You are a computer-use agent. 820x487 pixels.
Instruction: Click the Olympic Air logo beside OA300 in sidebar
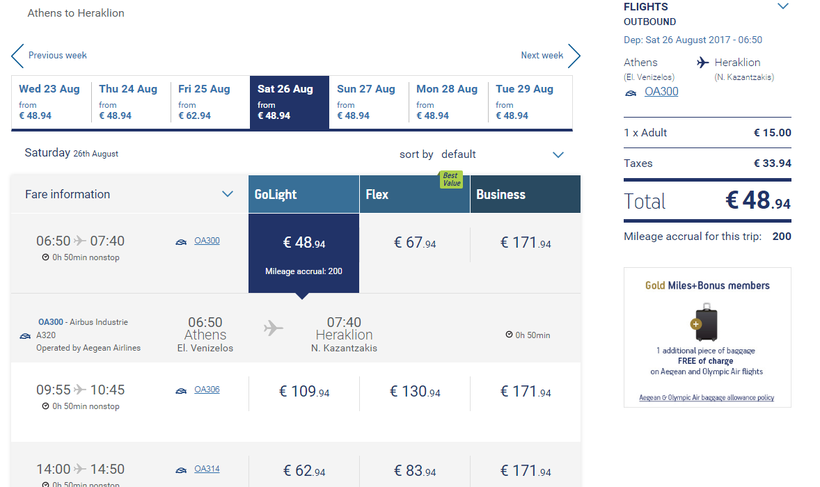click(x=631, y=92)
